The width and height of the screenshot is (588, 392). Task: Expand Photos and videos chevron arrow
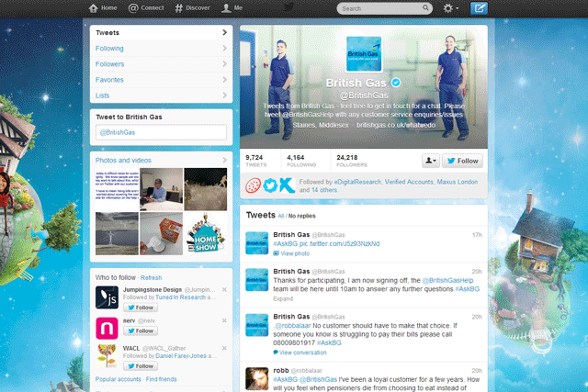pyautogui.click(x=224, y=161)
